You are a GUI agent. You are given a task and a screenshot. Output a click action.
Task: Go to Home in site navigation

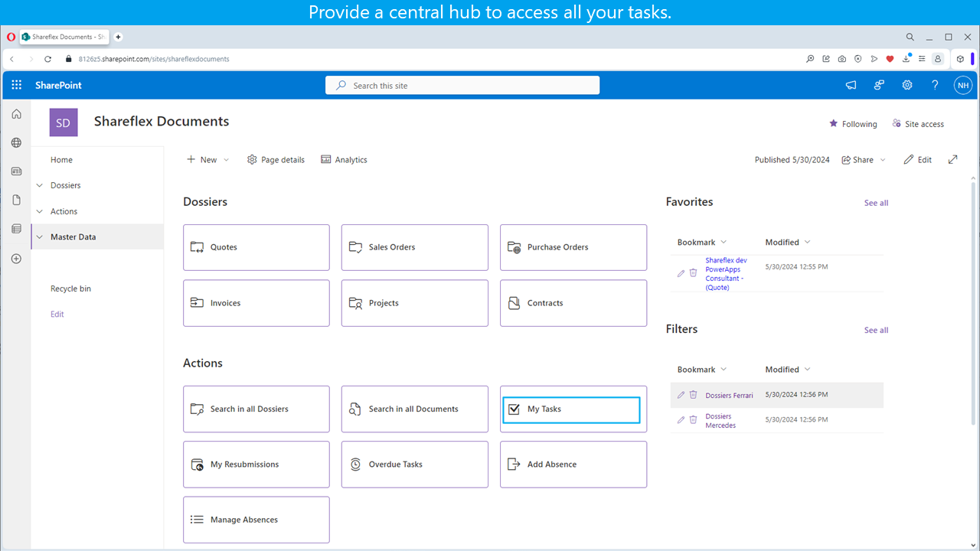(61, 160)
